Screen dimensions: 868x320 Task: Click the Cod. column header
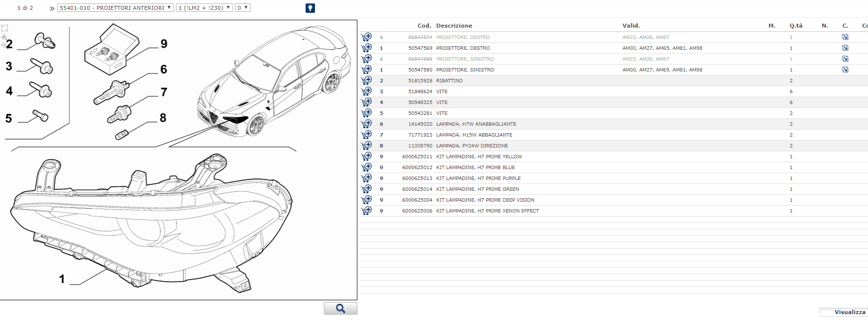[x=424, y=26]
